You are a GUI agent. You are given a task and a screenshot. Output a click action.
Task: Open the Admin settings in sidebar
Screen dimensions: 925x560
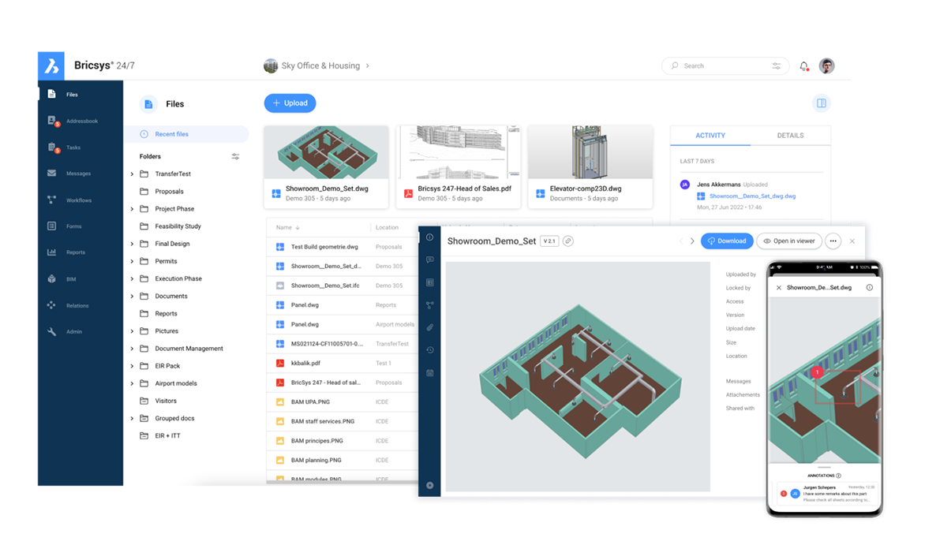pos(69,331)
